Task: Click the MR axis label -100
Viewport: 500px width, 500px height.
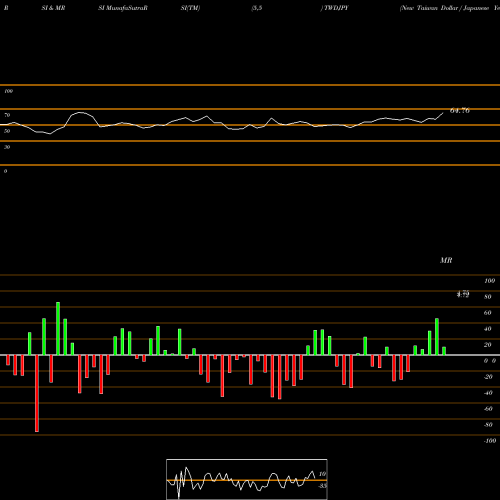Action: tap(490, 441)
